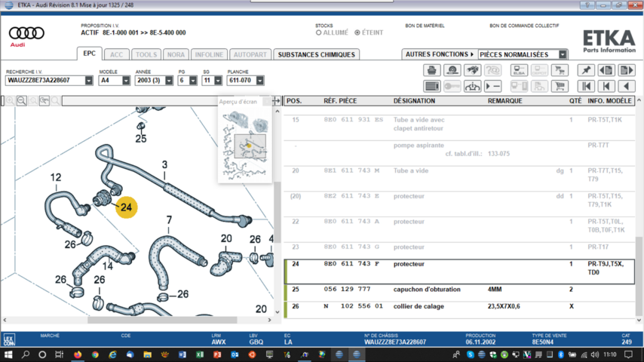Click callout number 12 in the diagram

click(x=56, y=177)
